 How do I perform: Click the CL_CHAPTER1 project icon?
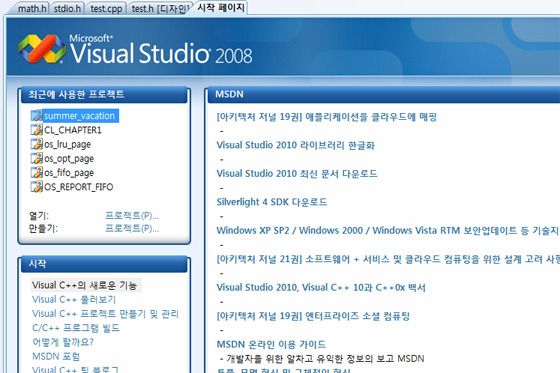point(36,130)
